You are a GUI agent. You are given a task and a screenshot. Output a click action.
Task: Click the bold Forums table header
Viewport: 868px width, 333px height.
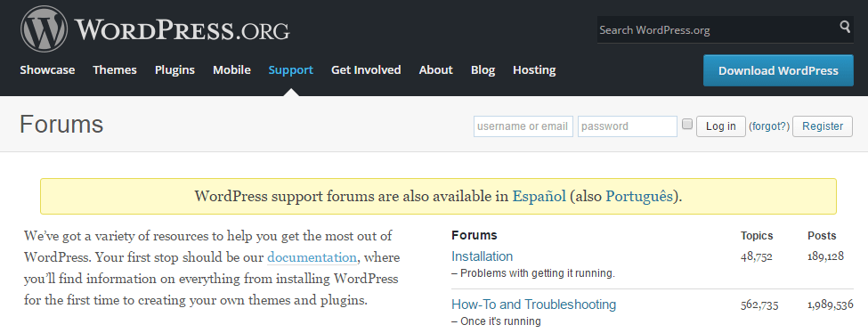click(475, 235)
